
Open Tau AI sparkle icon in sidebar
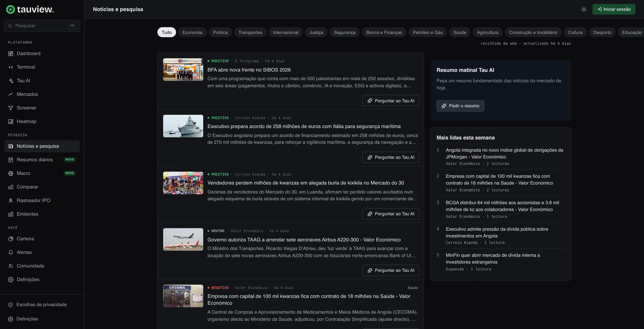pyautogui.click(x=11, y=81)
